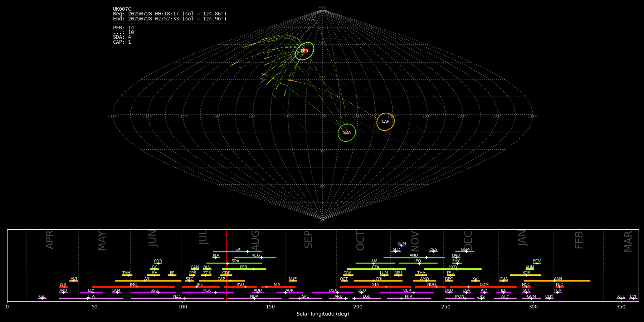Click the +90 latitude label at map top

point(323,8)
